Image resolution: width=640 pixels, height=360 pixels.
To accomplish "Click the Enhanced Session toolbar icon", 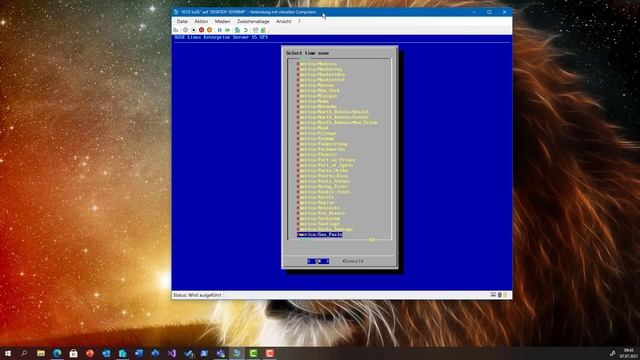I will coord(255,30).
